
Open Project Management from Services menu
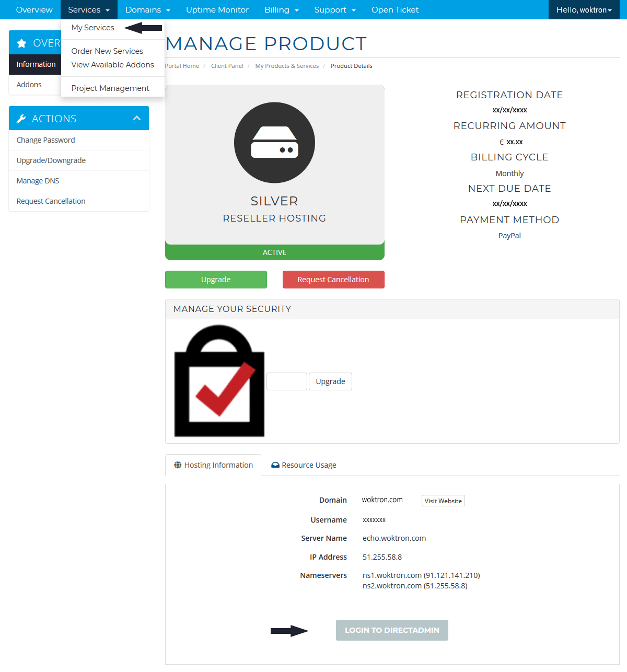coord(110,88)
